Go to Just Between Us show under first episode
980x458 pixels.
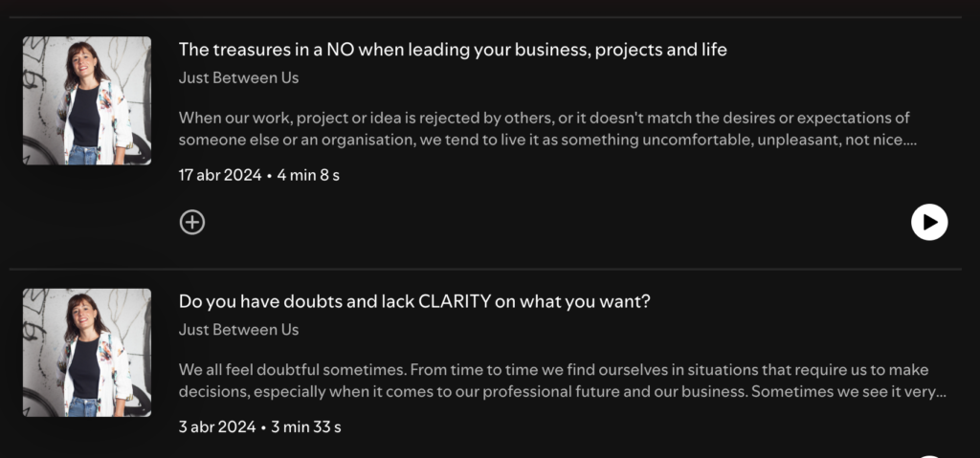[238, 77]
